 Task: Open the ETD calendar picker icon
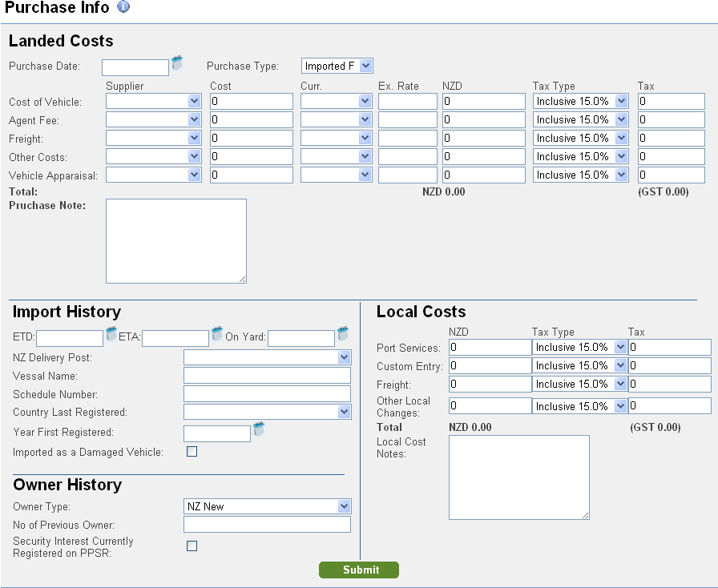[x=111, y=332]
